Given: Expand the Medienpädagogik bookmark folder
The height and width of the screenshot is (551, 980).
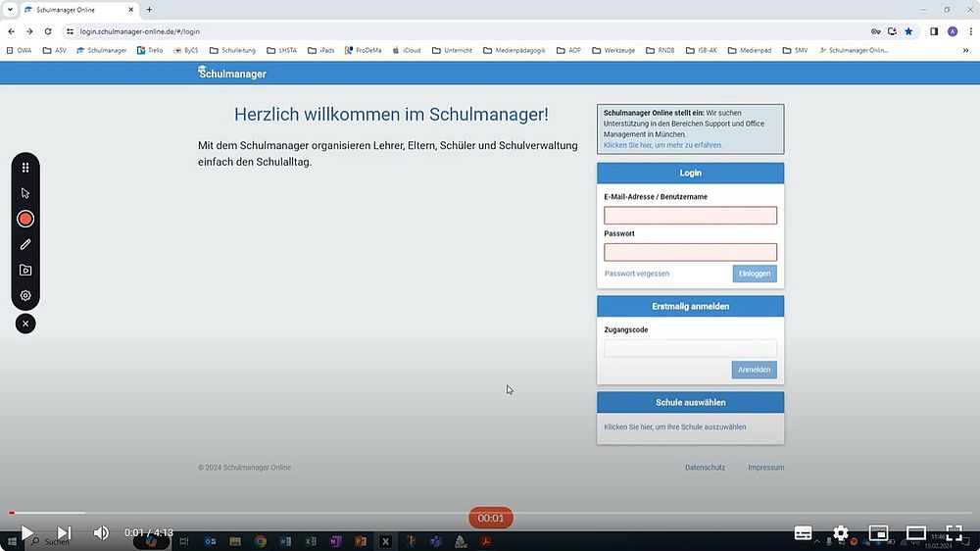Looking at the screenshot, I should click(514, 50).
